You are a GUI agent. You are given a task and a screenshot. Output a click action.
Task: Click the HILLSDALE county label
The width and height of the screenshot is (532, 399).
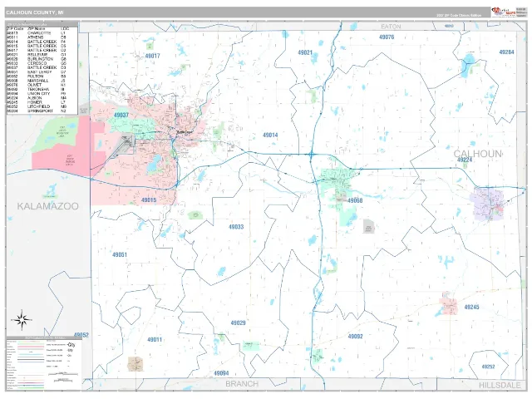[500, 386]
